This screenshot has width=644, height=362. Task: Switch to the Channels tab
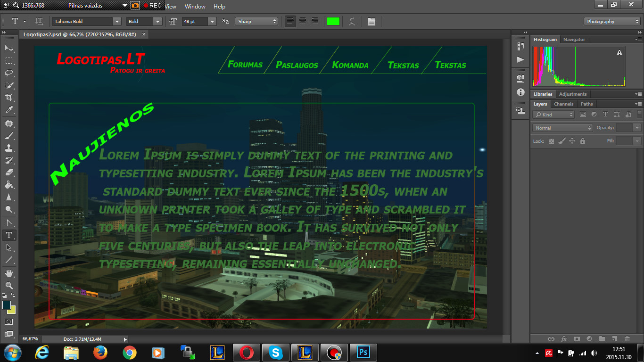564,104
